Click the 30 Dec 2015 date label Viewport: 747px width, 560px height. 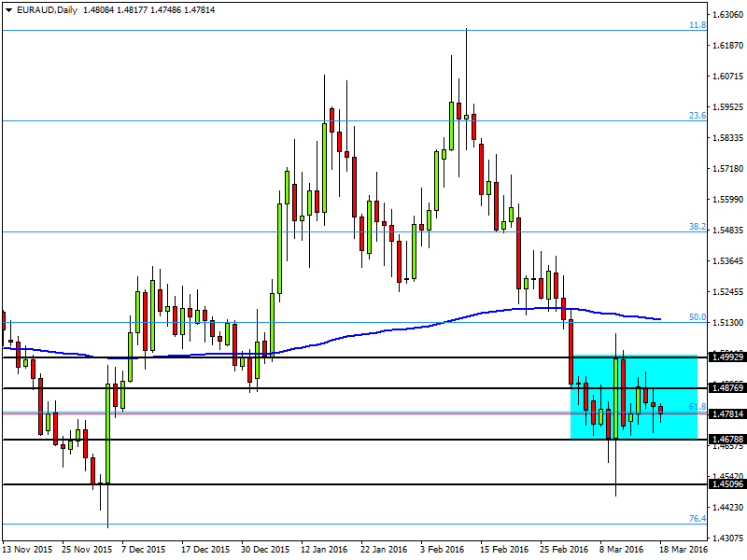coord(266,549)
